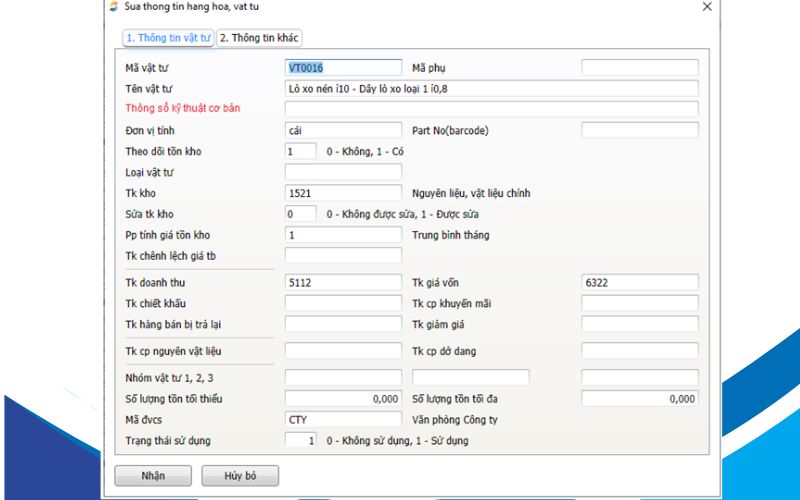Close the Sua thong tin dialog
The width and height of the screenshot is (800, 500).
[707, 7]
